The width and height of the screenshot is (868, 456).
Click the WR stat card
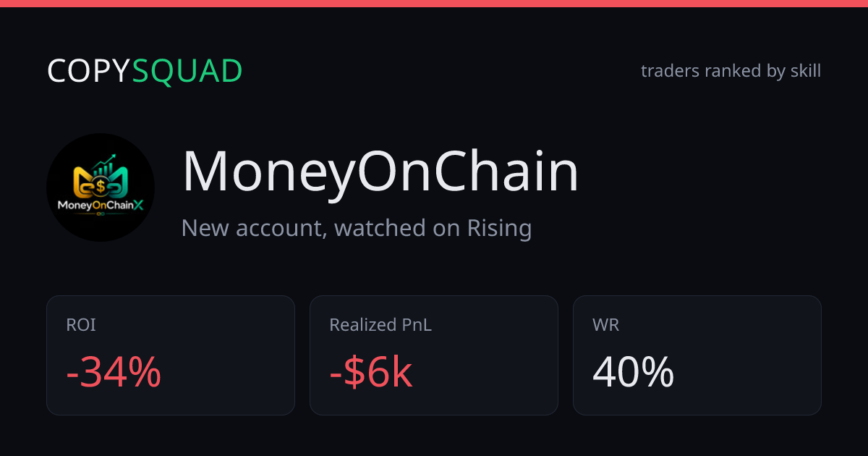point(697,355)
